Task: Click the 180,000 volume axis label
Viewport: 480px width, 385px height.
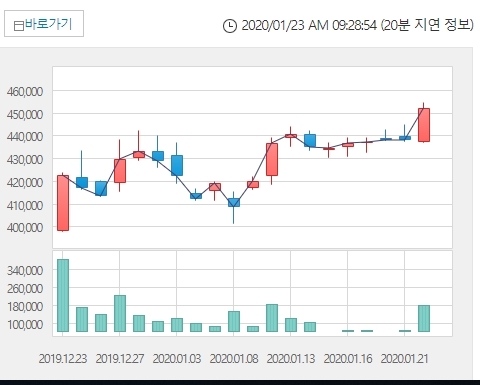Action: (25, 306)
